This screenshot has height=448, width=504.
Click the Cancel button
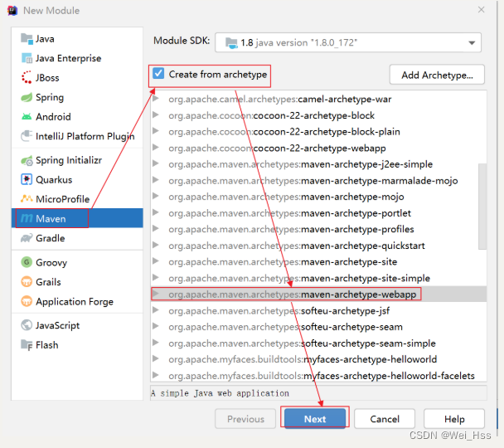385,419
